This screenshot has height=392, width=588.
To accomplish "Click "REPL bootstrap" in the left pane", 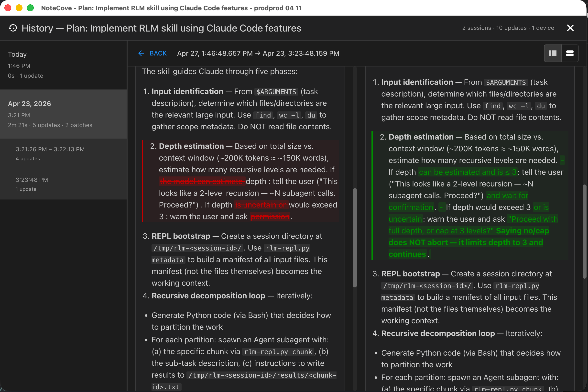I will (x=181, y=236).
